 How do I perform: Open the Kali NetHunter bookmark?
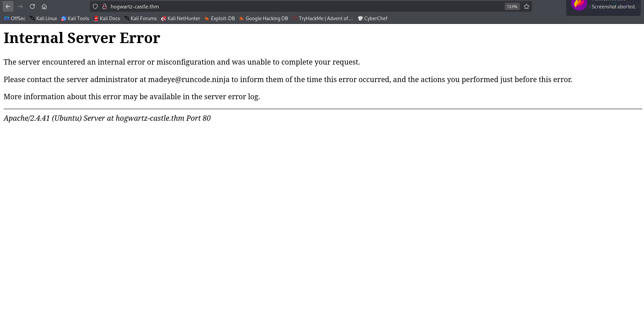[x=180, y=19]
